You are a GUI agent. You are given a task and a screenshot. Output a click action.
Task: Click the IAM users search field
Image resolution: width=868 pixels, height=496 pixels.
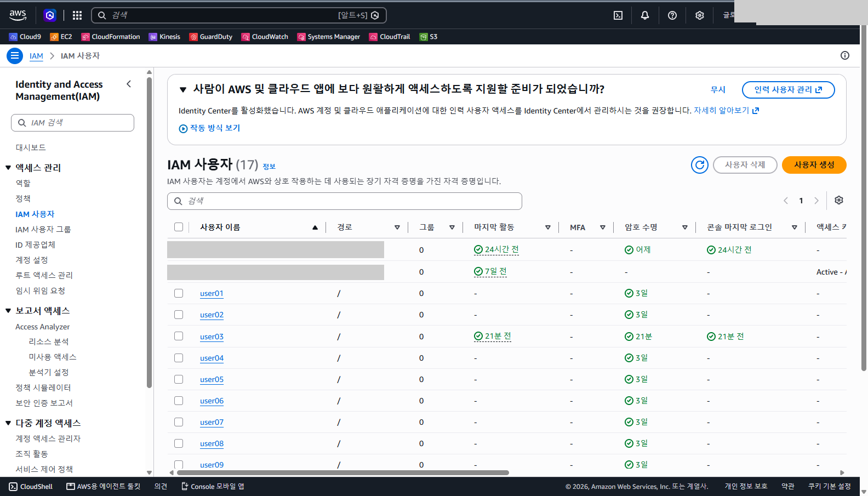345,201
